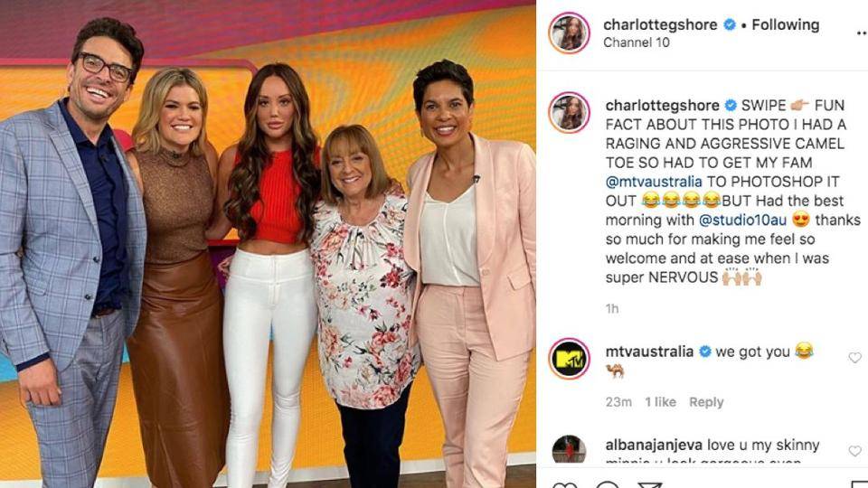The image size is (868, 488).
Task: Click charlottegshore's profile avatar in the header
Action: coord(569,33)
